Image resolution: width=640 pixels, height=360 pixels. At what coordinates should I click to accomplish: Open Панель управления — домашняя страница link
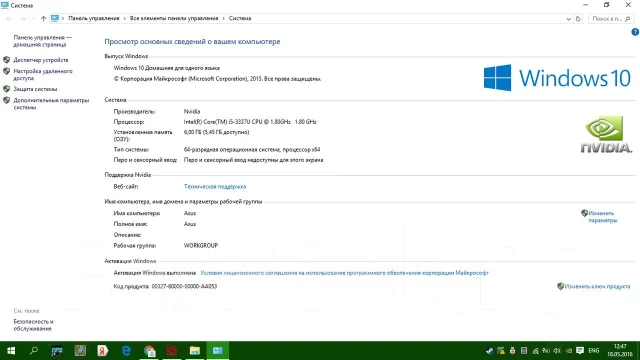pyautogui.click(x=42, y=41)
